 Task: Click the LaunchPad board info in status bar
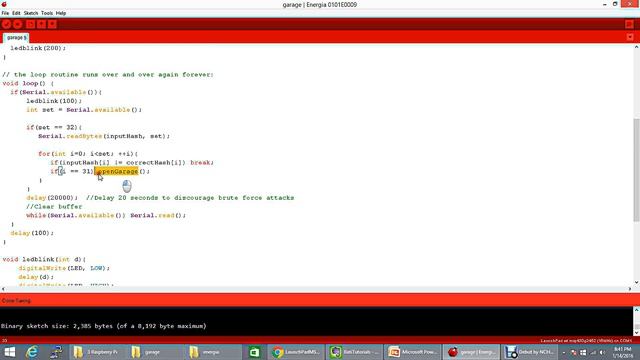click(586, 340)
